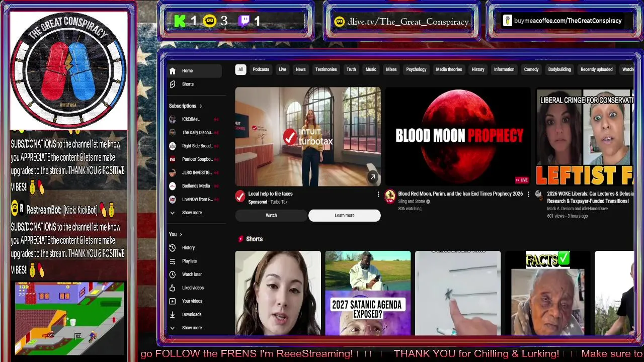
Task: Select the Information filter chip
Action: tap(504, 69)
